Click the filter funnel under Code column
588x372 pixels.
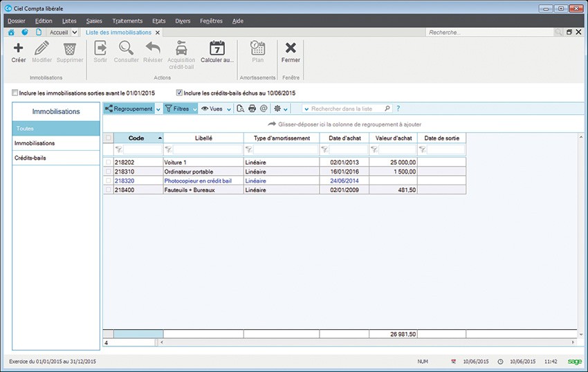coord(118,149)
